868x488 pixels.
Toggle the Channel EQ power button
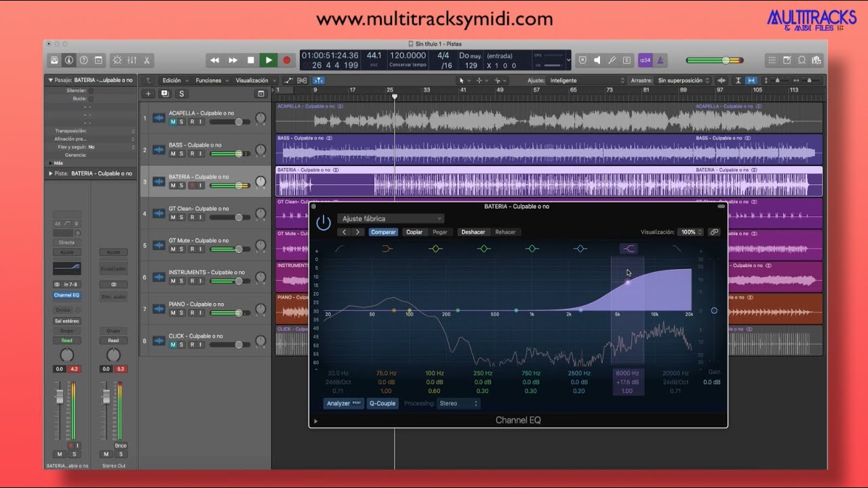coord(323,222)
